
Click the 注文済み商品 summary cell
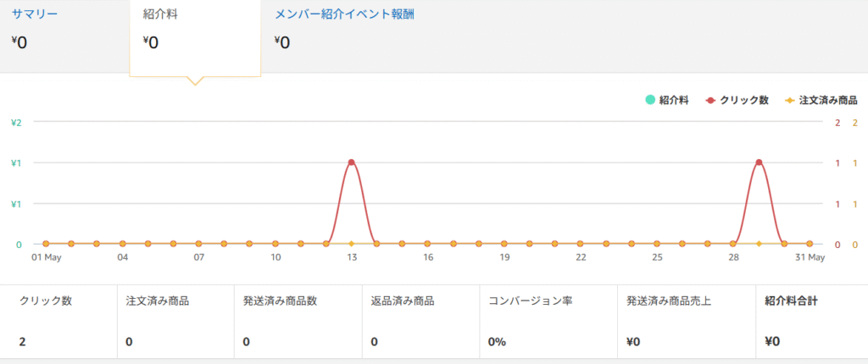pos(175,322)
